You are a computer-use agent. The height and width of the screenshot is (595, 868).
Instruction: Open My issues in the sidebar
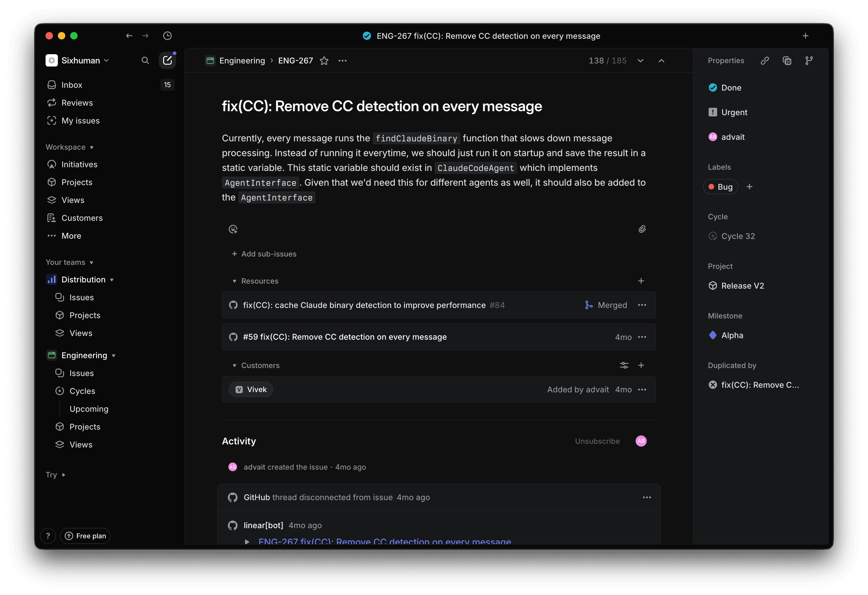click(x=110, y=121)
